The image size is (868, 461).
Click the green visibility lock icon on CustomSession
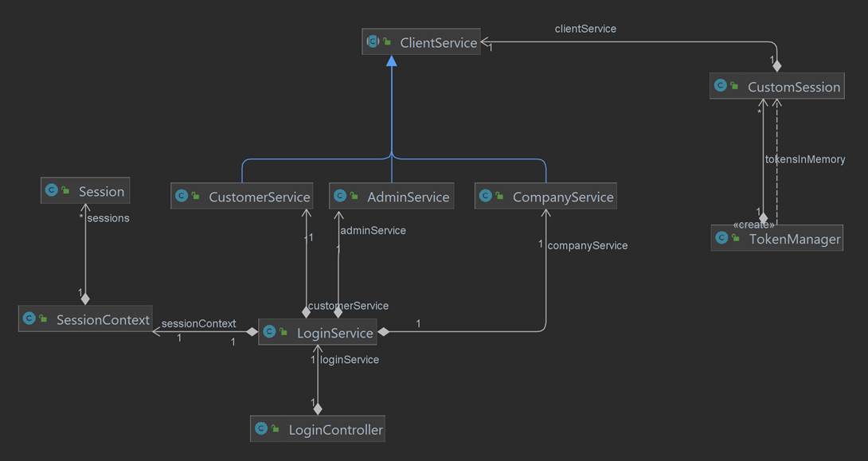(x=735, y=85)
